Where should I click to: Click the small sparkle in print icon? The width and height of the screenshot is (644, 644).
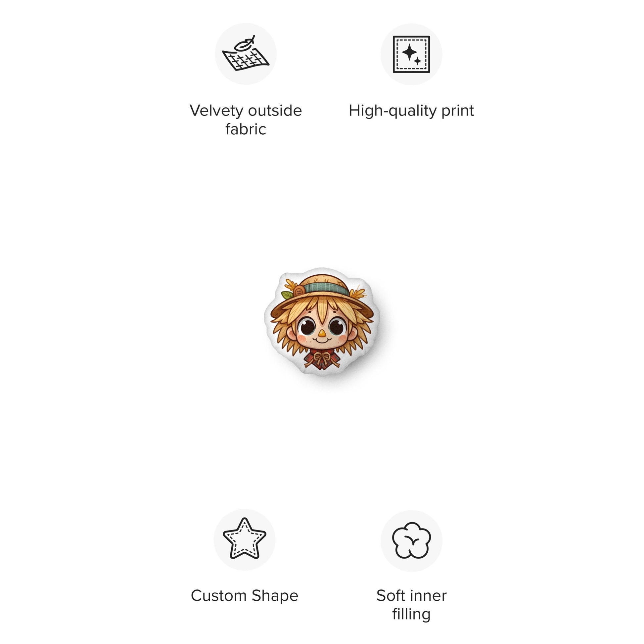pos(418,61)
